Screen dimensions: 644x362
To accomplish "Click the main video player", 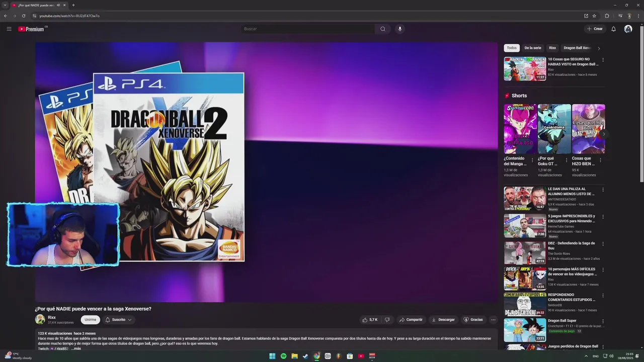I will [266, 172].
